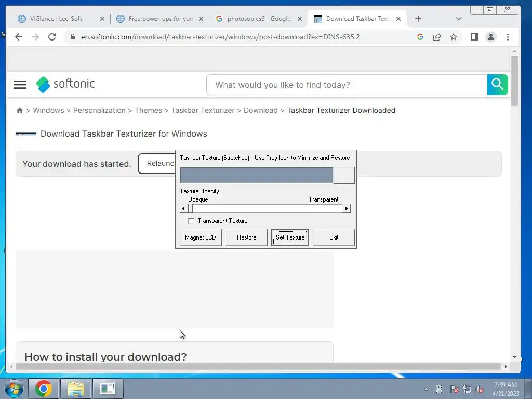Open the Windows Start menu

14,389
